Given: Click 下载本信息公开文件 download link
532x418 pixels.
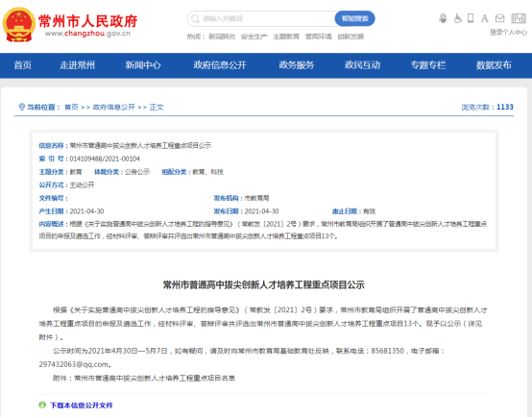Looking at the screenshot, I should click(82, 406).
